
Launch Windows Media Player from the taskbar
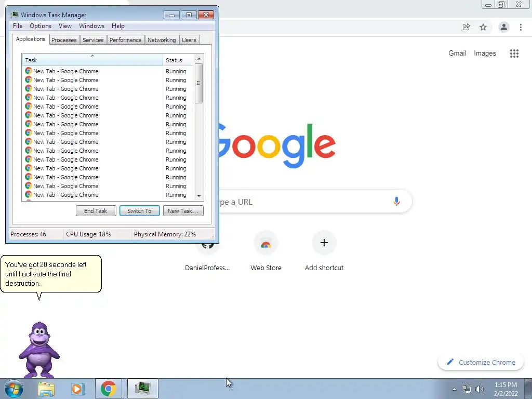[x=77, y=389]
